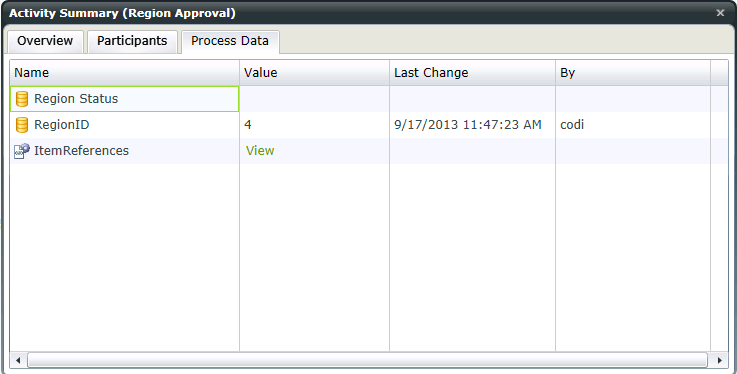Click the left horizontal scrollbar arrow
The width and height of the screenshot is (737, 374).
point(18,360)
